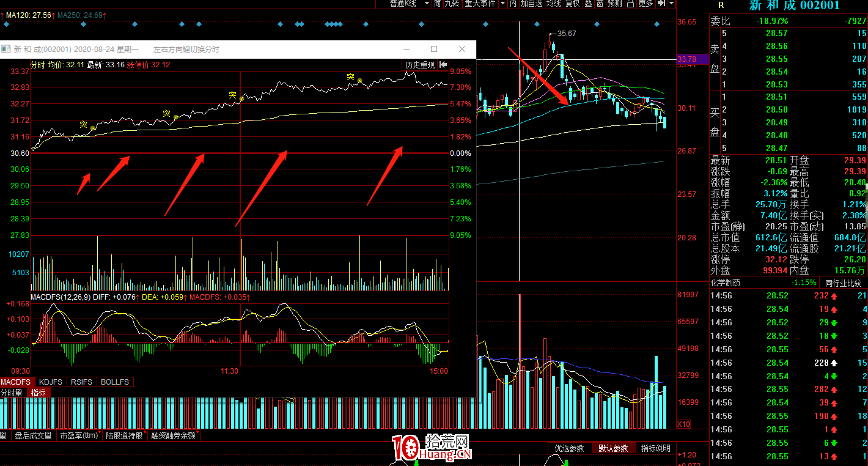Screen dimensions: 868x466
Task: Switch to the RSIFS indicator tab
Action: 81,382
